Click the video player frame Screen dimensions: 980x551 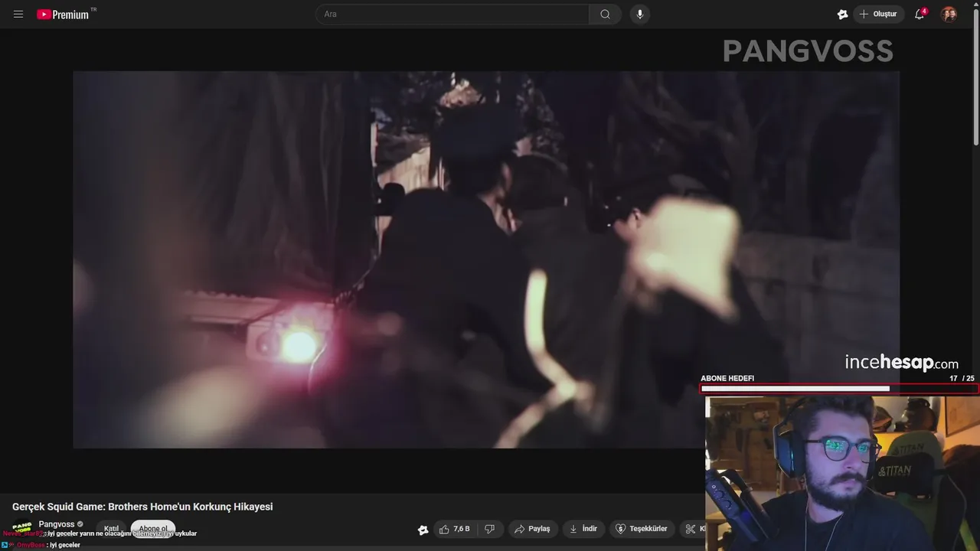[x=486, y=259]
